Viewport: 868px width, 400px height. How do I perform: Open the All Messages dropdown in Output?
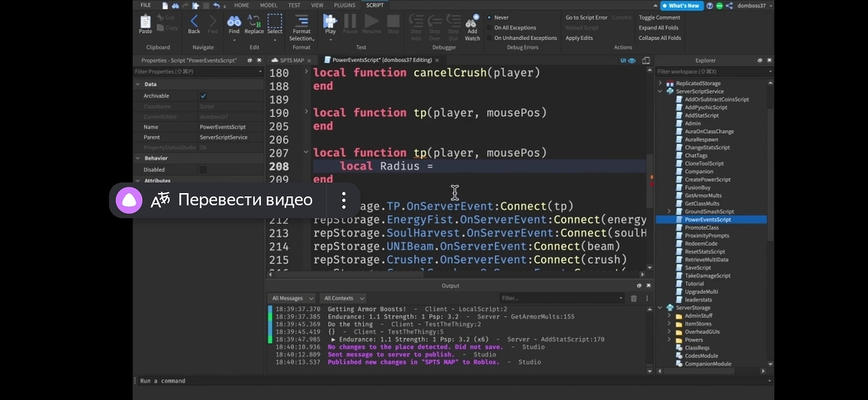(291, 298)
